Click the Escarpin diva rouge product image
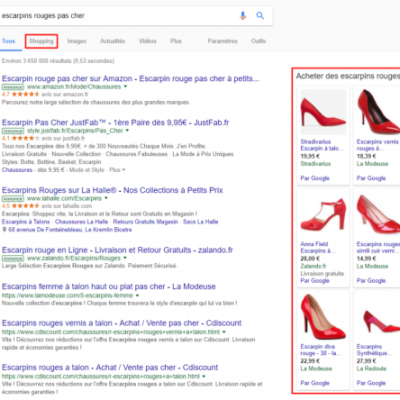 click(x=323, y=317)
